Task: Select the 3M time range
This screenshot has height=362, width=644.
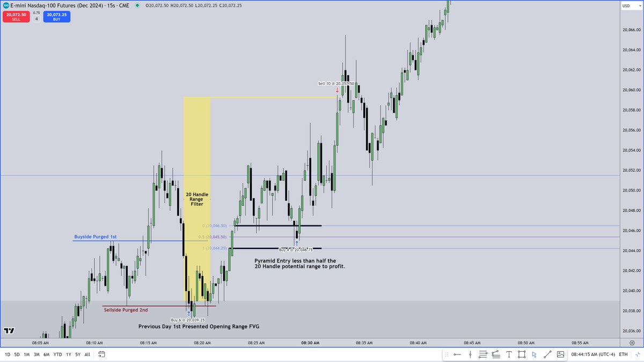Action: 36,354
